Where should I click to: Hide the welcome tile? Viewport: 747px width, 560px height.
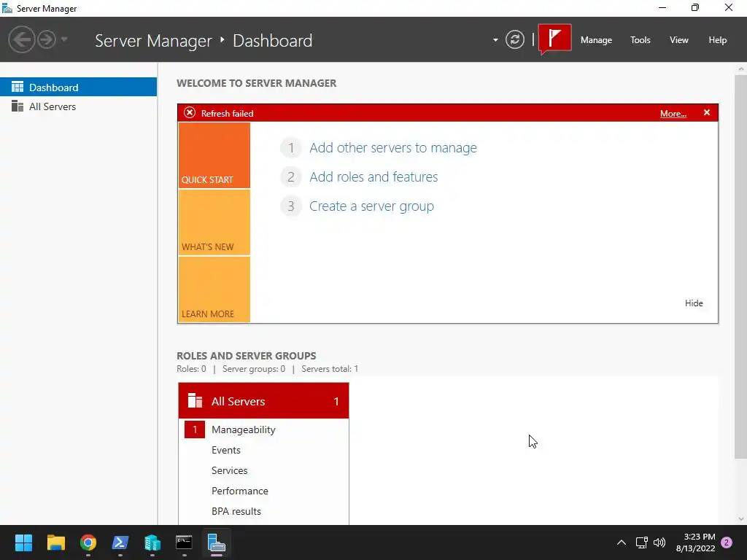pyautogui.click(x=694, y=303)
